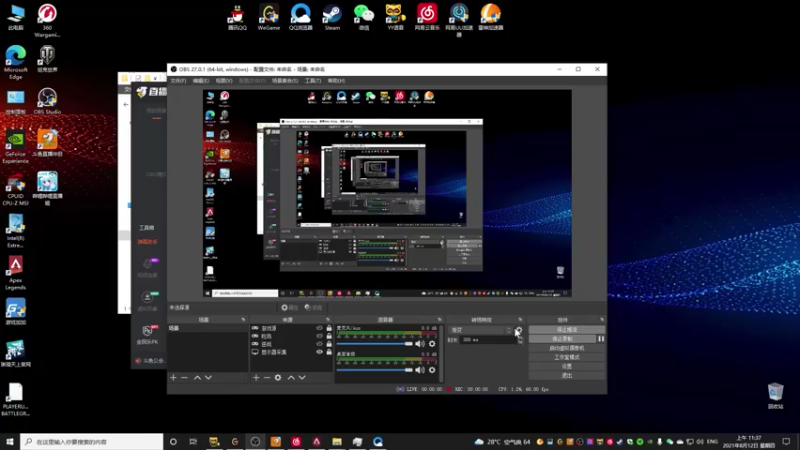Image resolution: width=800 pixels, height=450 pixels.
Task: Adjust the 桌面音频 volume slider
Action: [x=374, y=370]
